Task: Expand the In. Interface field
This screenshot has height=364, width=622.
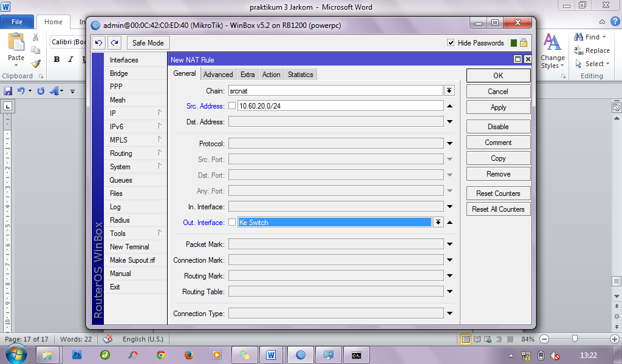Action: point(450,206)
